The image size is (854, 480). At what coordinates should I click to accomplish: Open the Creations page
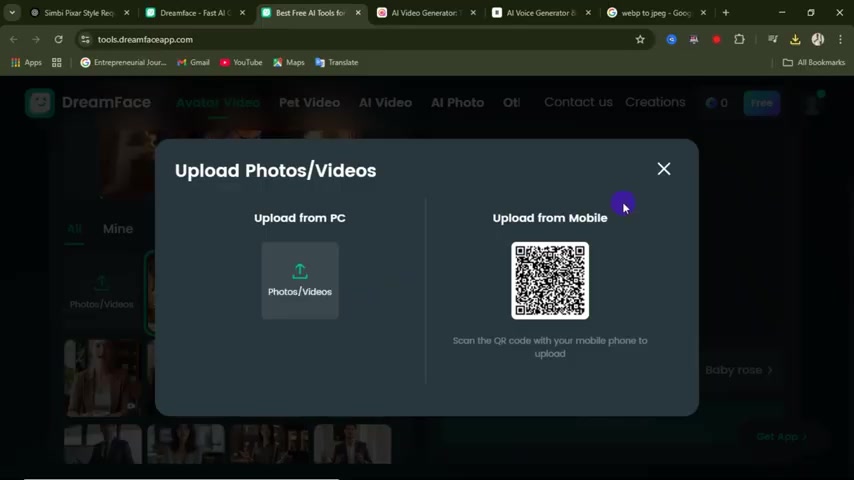click(655, 102)
